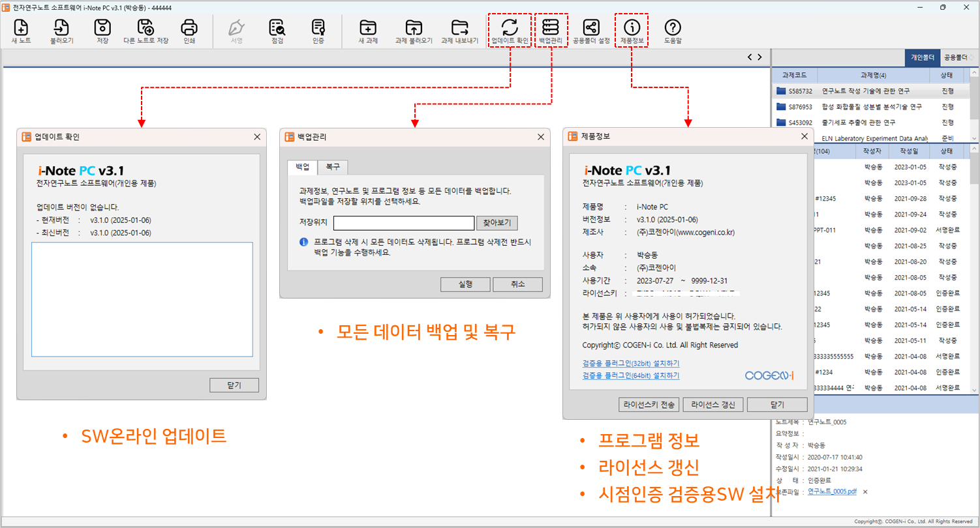The image size is (980, 528).
Task: Click 닫기 in the 업데이트 확인 dialog
Action: [x=234, y=385]
